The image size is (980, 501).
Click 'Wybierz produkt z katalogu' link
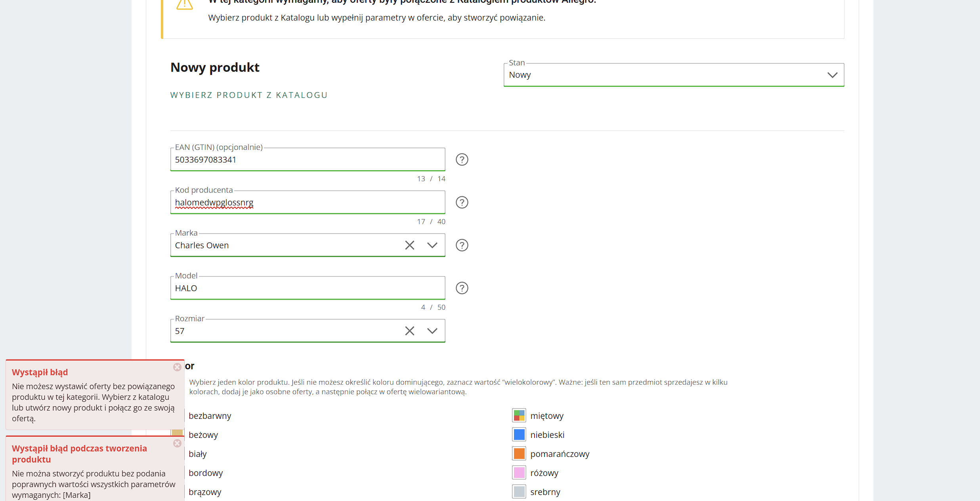248,95
